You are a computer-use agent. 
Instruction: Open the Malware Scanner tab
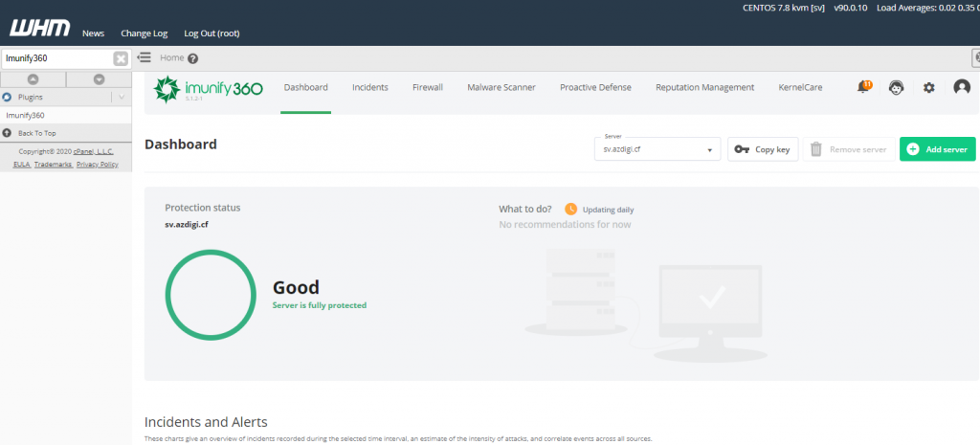[501, 87]
